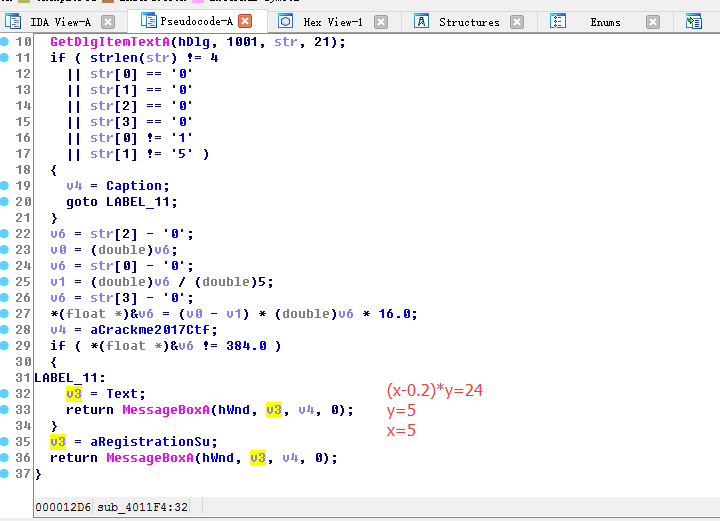
Task: Click v1 variable on line 25
Action: (x=58, y=282)
